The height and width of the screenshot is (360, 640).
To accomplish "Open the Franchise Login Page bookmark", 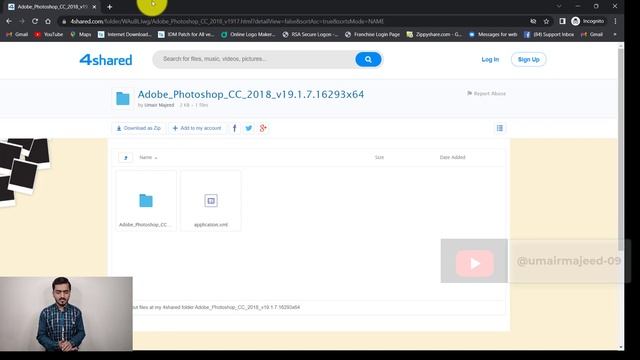I will pos(372,35).
